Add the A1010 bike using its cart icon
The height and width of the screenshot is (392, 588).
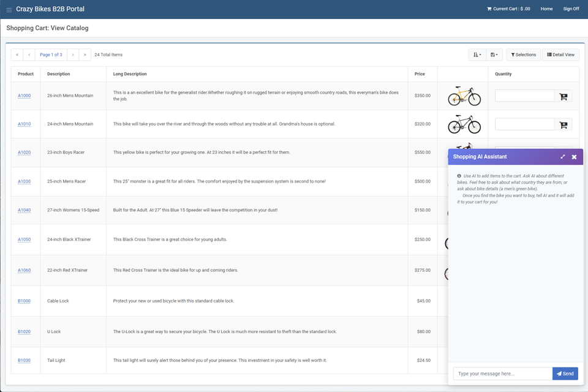(563, 124)
